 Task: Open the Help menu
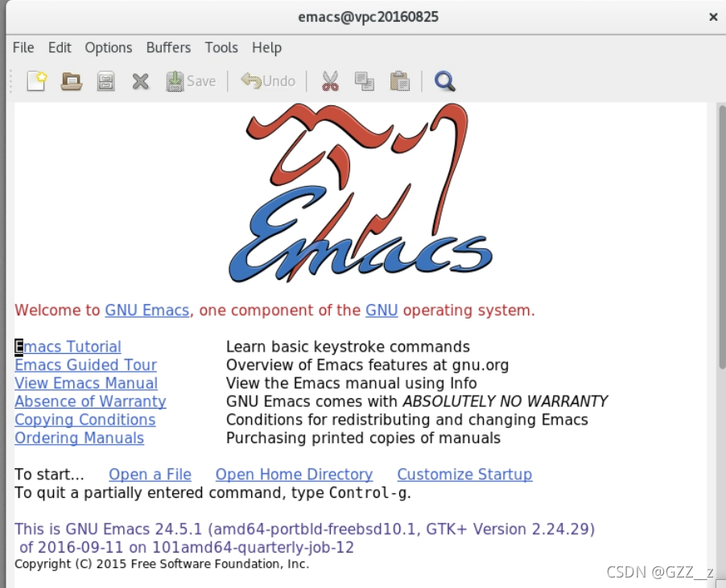pos(266,47)
